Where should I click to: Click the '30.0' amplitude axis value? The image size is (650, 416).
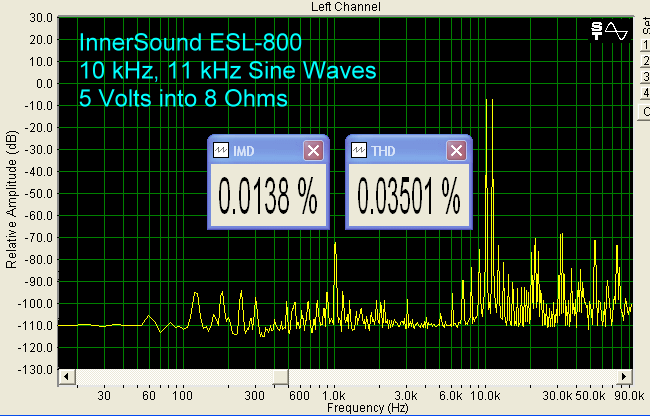point(41,17)
